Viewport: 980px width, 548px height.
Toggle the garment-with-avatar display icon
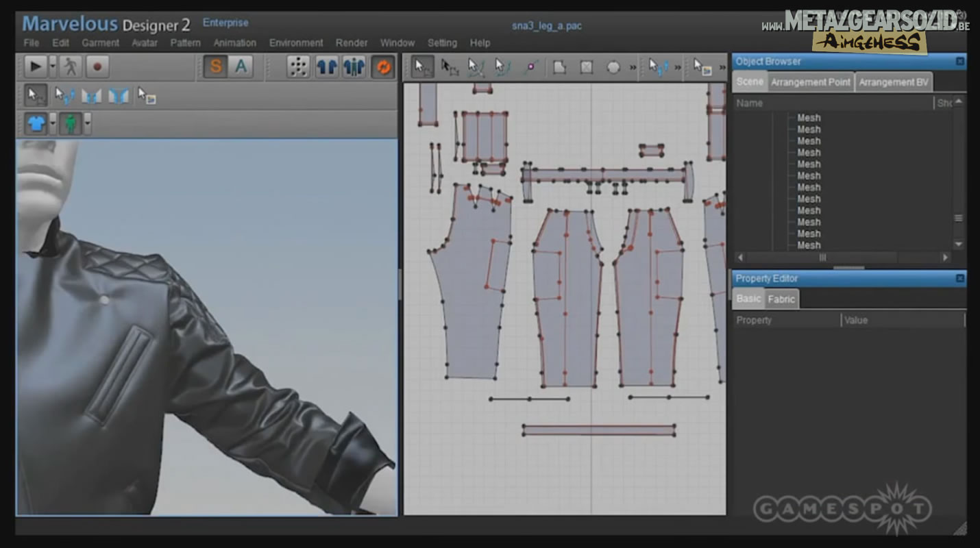[354, 66]
